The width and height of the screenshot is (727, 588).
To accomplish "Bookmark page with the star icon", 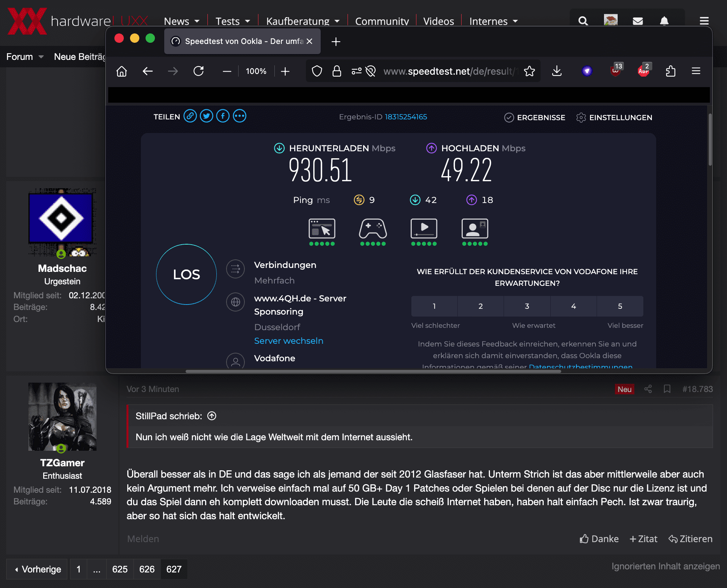I will pos(529,71).
